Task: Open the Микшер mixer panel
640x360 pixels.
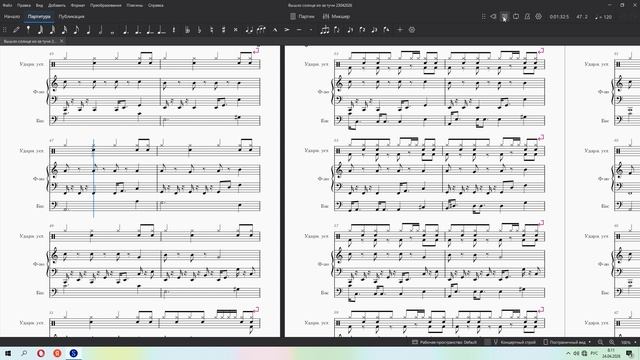Action: coord(337,17)
